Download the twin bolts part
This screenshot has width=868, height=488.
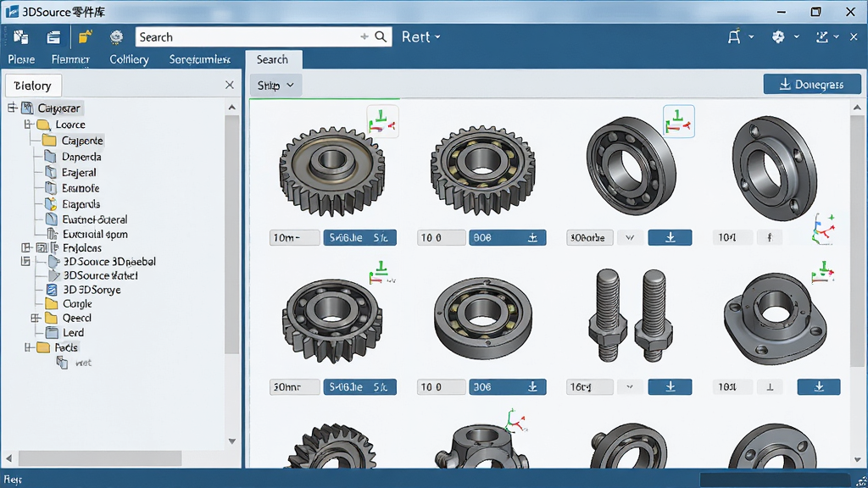coord(670,386)
